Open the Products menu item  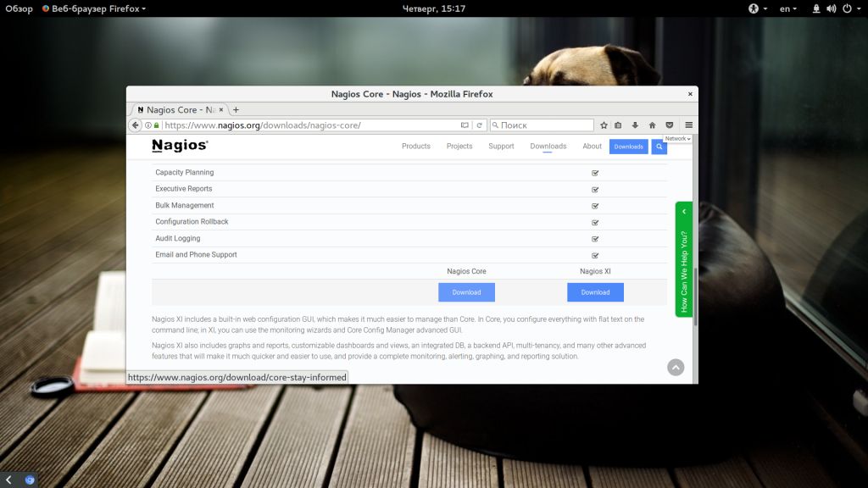(x=415, y=146)
